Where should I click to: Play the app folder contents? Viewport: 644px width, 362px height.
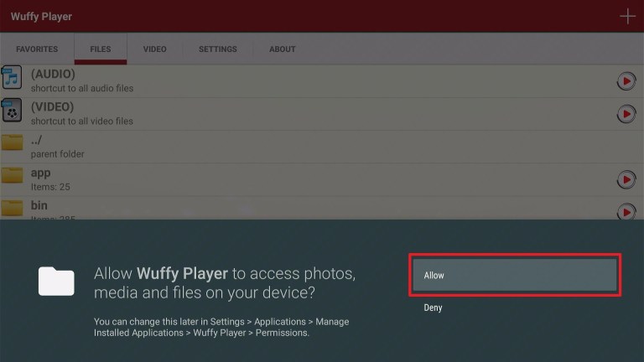[x=626, y=180]
